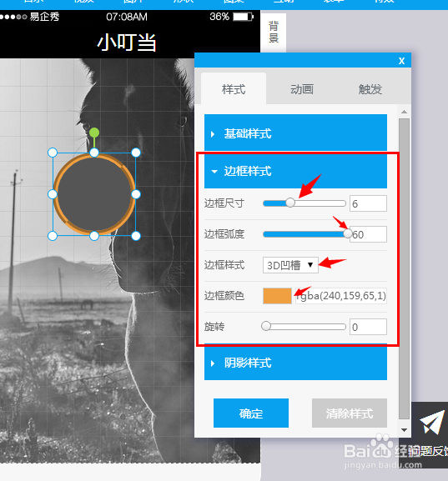Open the 背景 side tab
The height and width of the screenshot is (481, 448).
pos(274,33)
